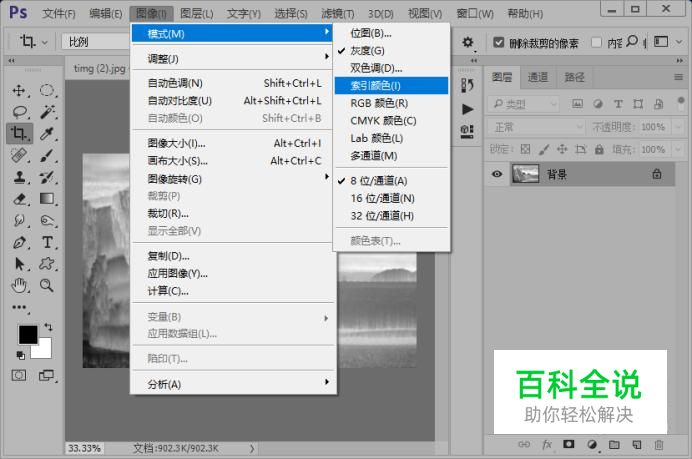This screenshot has height=459, width=692.
Task: Select the Pen tool
Action: (19, 242)
